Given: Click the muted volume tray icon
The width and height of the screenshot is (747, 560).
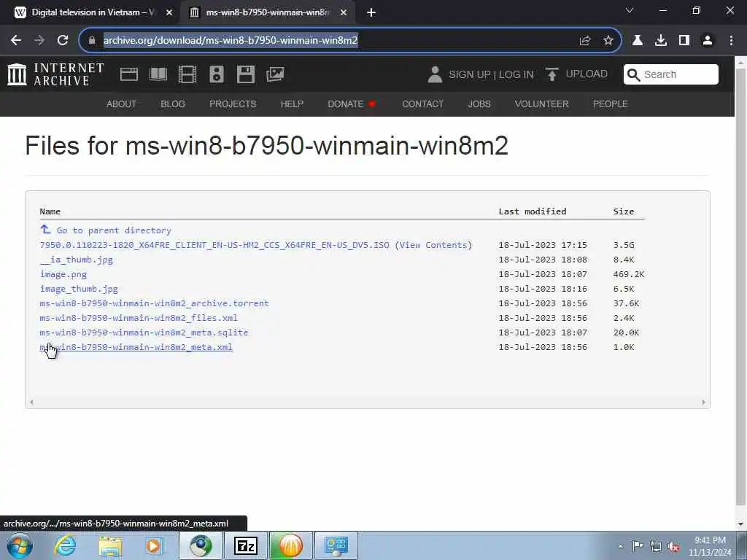Looking at the screenshot, I should click(673, 546).
